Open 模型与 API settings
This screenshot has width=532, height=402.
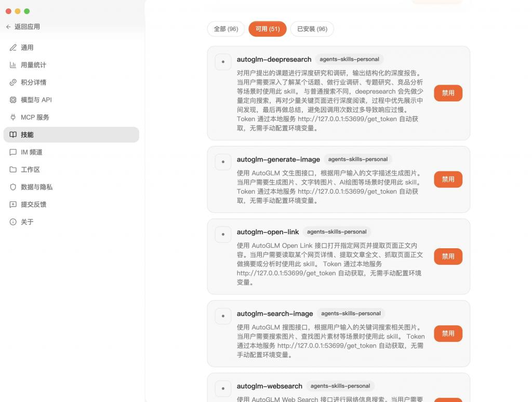coord(71,100)
